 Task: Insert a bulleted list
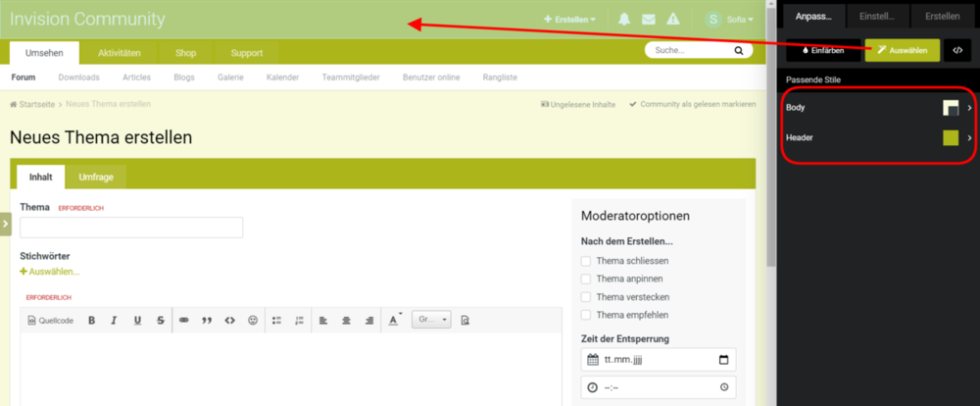[x=276, y=321]
